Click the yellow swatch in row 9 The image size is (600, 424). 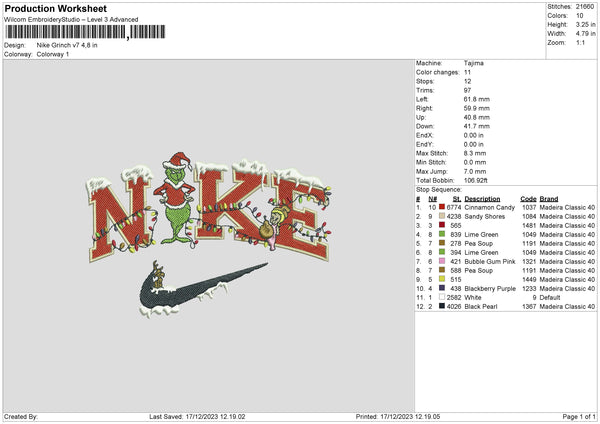click(442, 279)
